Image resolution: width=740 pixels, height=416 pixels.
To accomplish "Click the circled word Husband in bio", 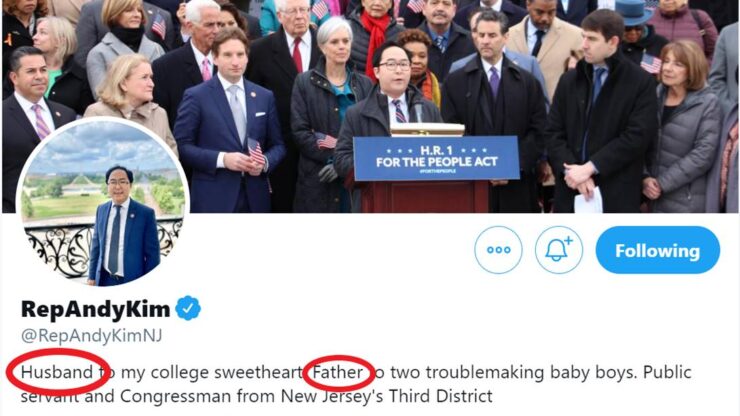I will (55, 373).
